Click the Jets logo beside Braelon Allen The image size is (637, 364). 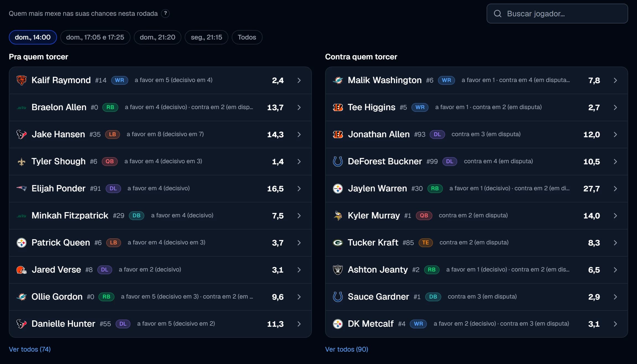pyautogui.click(x=21, y=107)
